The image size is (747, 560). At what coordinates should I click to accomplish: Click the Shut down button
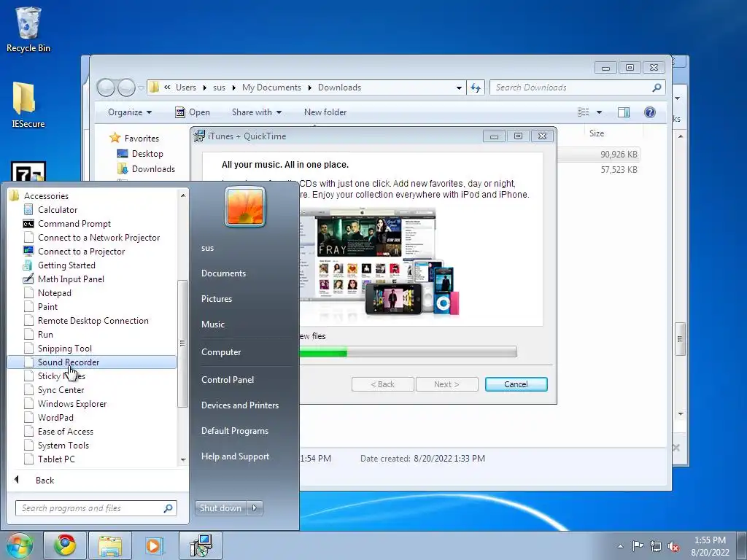220,508
